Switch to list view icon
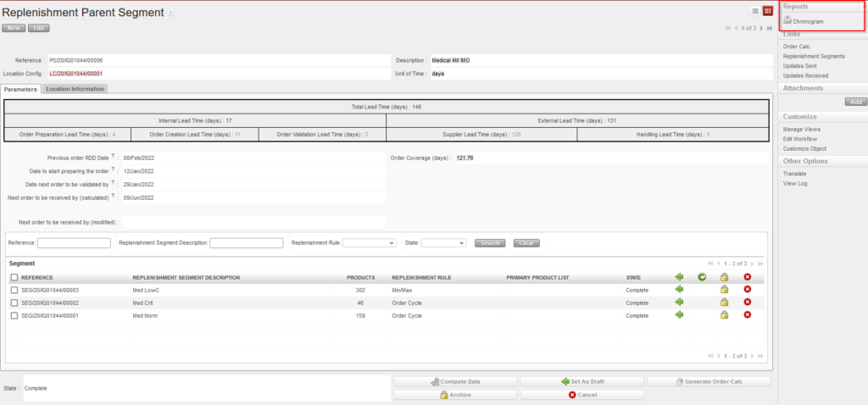Image resolution: width=868 pixels, height=405 pixels. (755, 11)
